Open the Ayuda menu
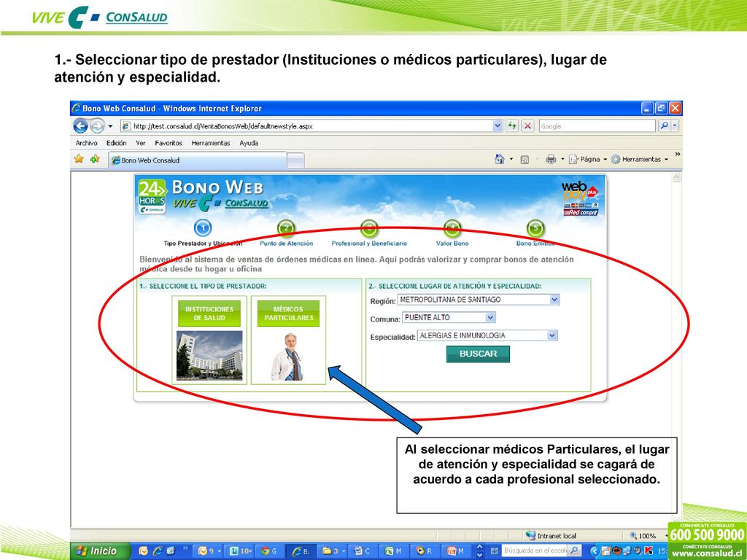 coord(249,143)
